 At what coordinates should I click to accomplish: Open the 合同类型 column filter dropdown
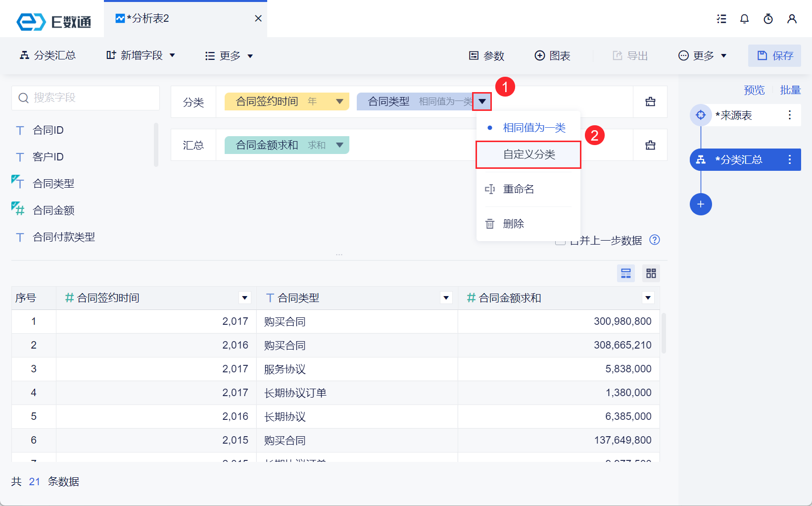pos(446,298)
